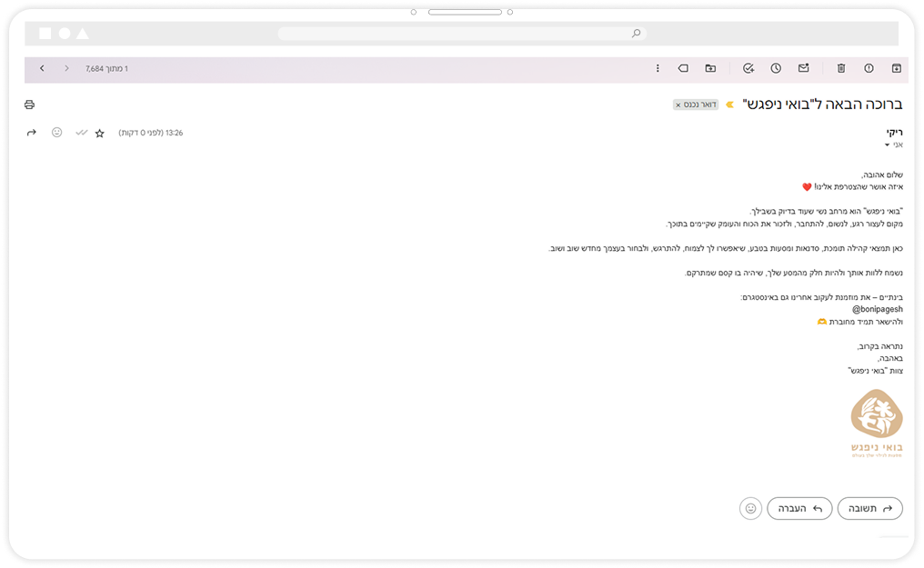
Task: Star the message from ריקי
Action: [100, 134]
